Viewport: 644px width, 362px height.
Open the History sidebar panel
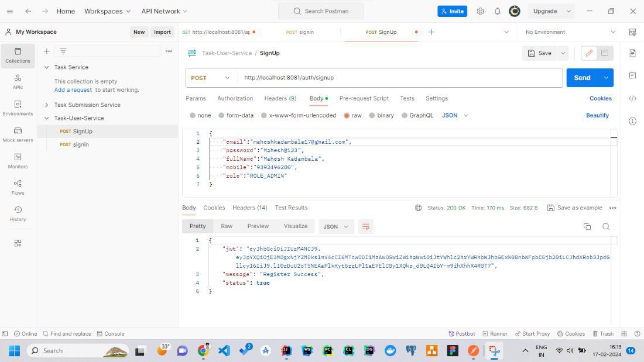tap(18, 213)
